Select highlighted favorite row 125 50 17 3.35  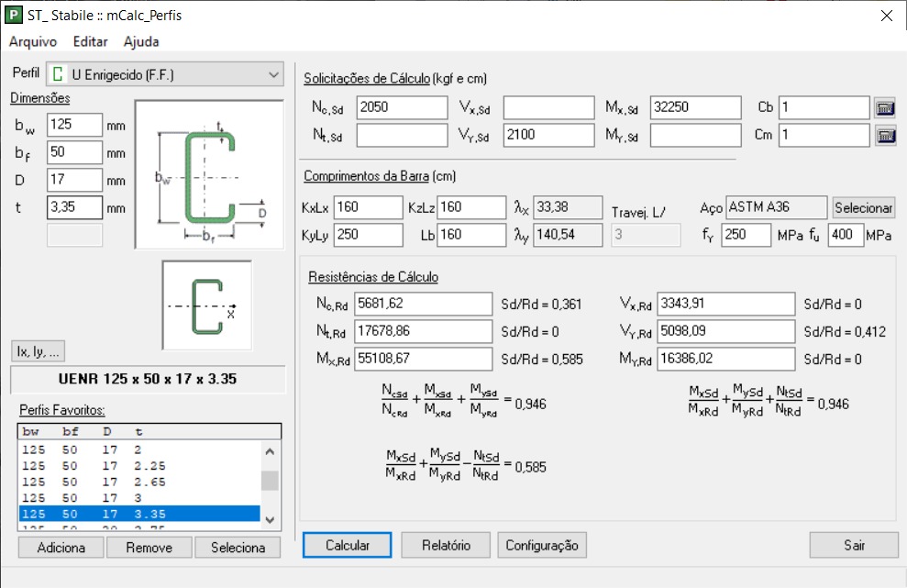tap(139, 514)
